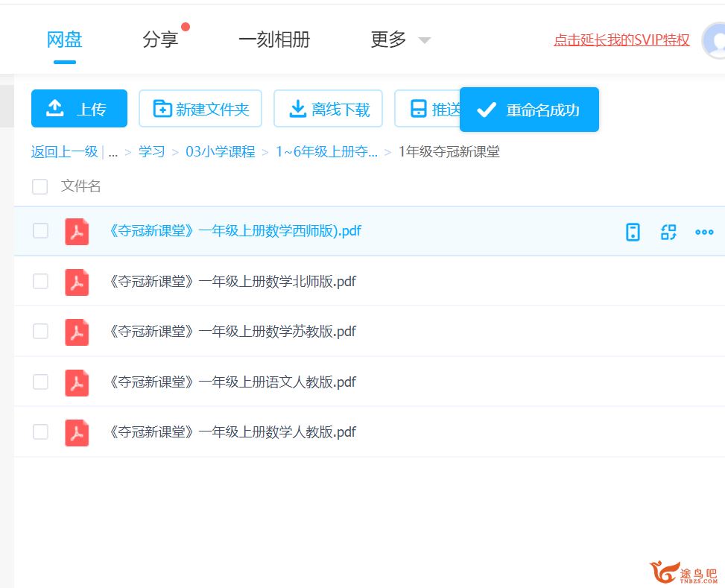Check the box for 语文人教版 file
The height and width of the screenshot is (588, 725).
[x=40, y=382]
